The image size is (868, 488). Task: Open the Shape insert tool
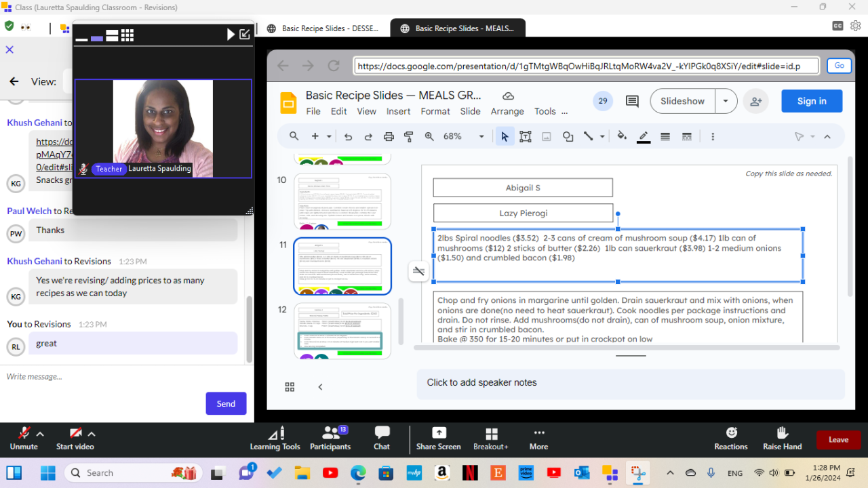(568, 136)
